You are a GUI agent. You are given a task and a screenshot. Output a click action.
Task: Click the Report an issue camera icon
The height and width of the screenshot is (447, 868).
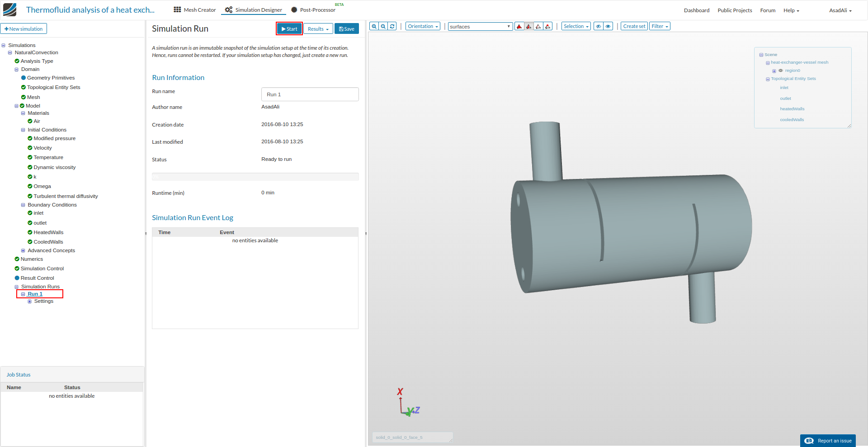(809, 441)
